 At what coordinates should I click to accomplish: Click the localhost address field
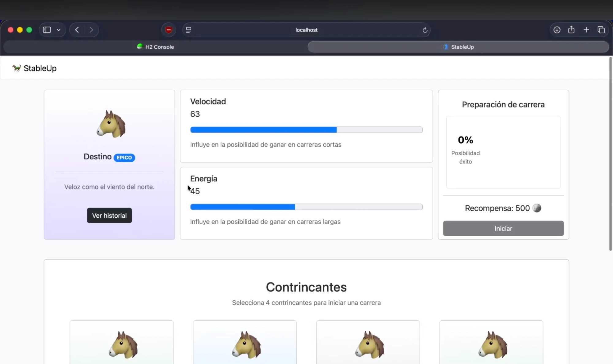(x=306, y=30)
